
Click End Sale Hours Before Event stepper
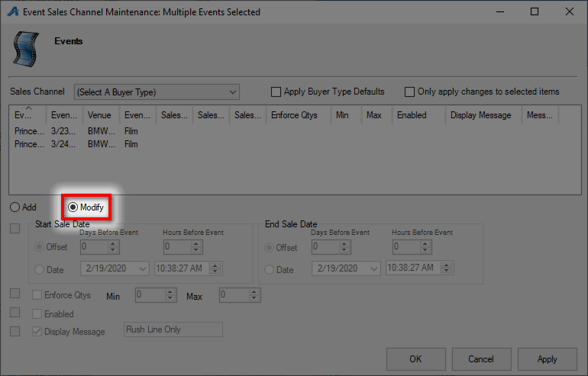(x=425, y=247)
